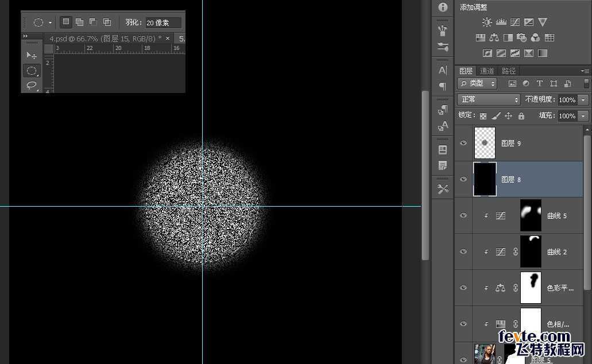
Task: Hide layer 图层 9 with eye icon
Action: pyautogui.click(x=463, y=143)
